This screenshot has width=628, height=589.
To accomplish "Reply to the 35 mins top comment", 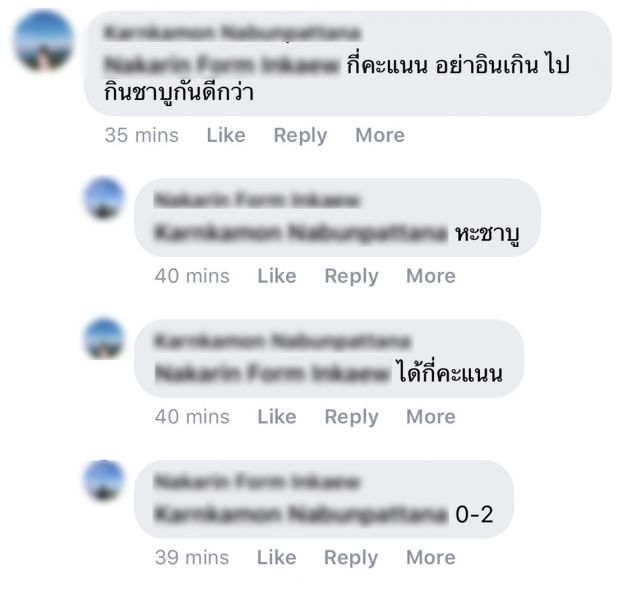I will tap(300, 136).
